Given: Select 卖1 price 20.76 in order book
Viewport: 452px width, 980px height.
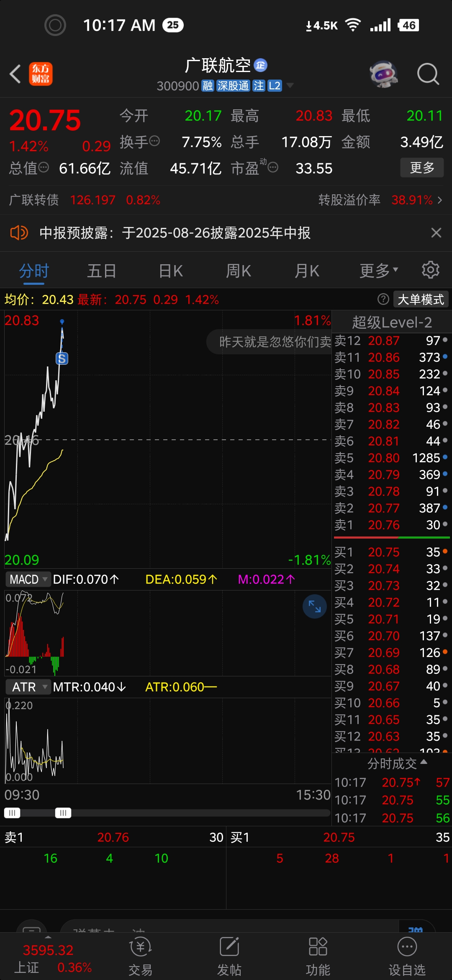Looking at the screenshot, I should (384, 525).
